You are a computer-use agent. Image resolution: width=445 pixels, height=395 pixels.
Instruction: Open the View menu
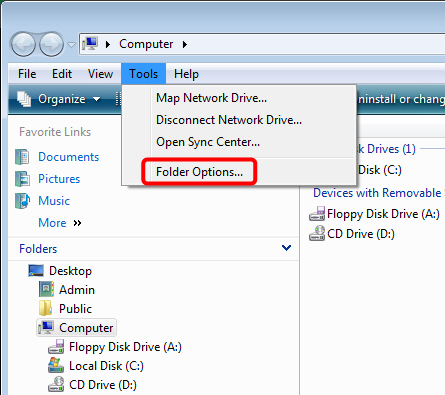tap(100, 74)
